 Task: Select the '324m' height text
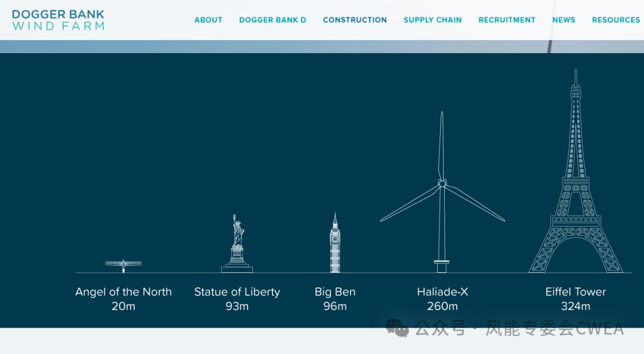tap(576, 306)
